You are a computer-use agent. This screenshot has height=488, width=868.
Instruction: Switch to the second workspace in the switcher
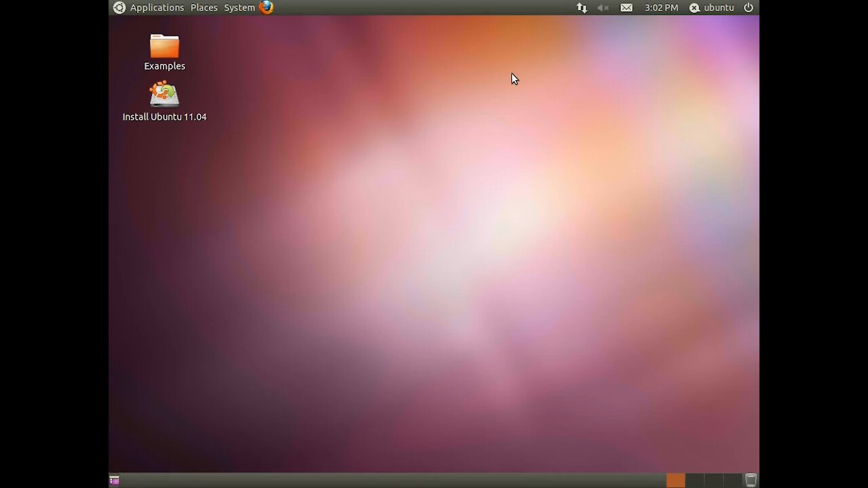point(694,481)
